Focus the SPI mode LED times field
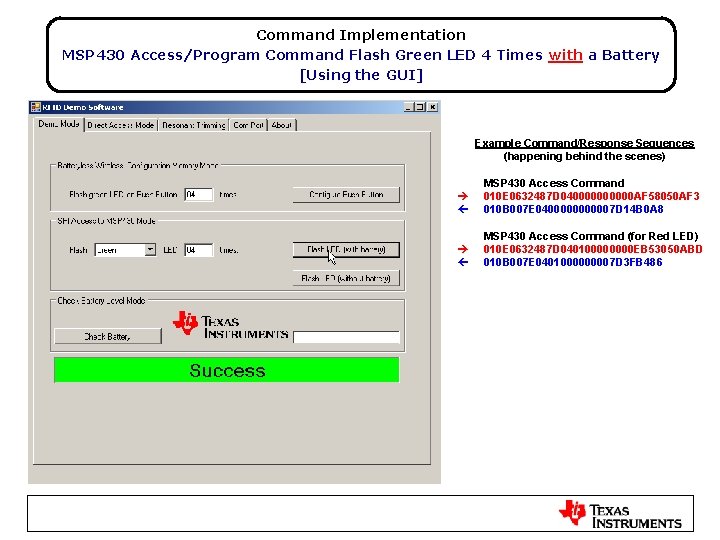Viewport: 720px width, 540px height. coord(198,250)
